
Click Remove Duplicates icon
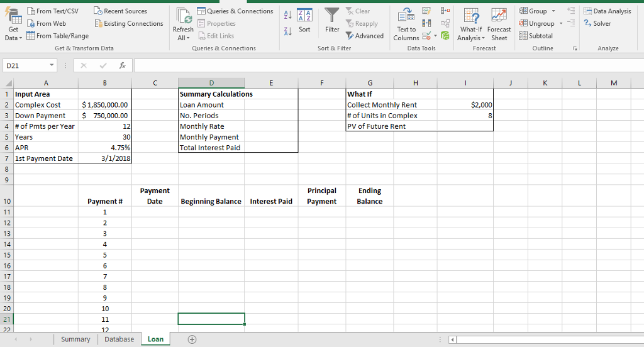(426, 23)
